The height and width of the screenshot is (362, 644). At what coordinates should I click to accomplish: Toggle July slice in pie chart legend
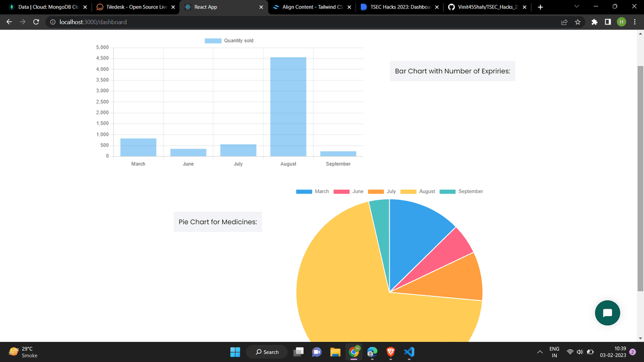coord(381,191)
